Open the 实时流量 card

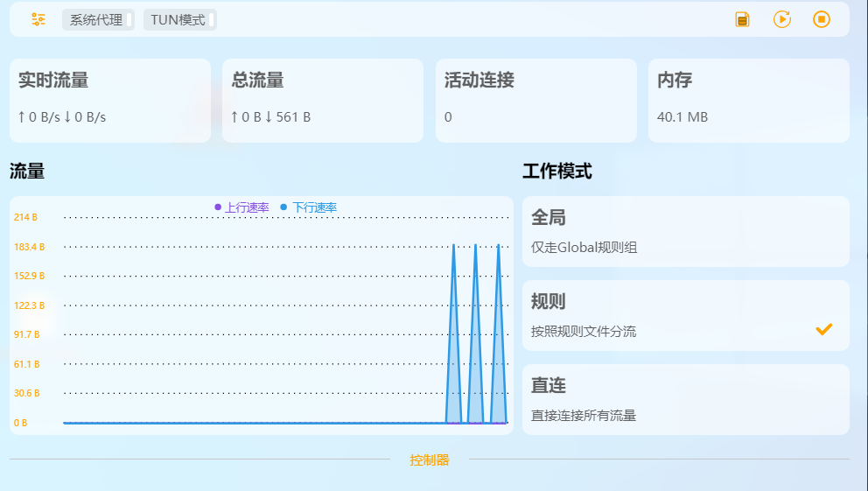tap(110, 101)
